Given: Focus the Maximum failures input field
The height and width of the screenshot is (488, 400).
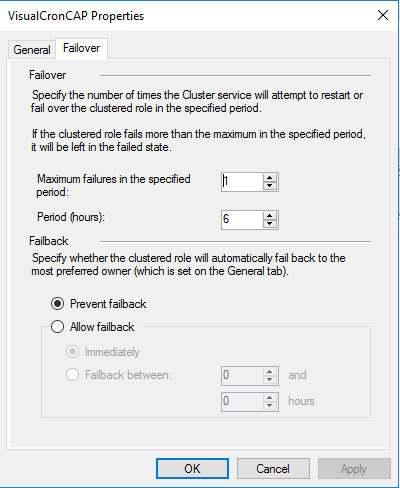Looking at the screenshot, I should pyautogui.click(x=243, y=182).
